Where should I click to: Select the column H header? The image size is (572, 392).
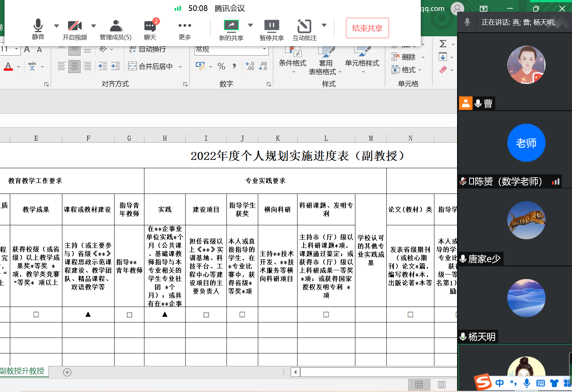(x=165, y=138)
